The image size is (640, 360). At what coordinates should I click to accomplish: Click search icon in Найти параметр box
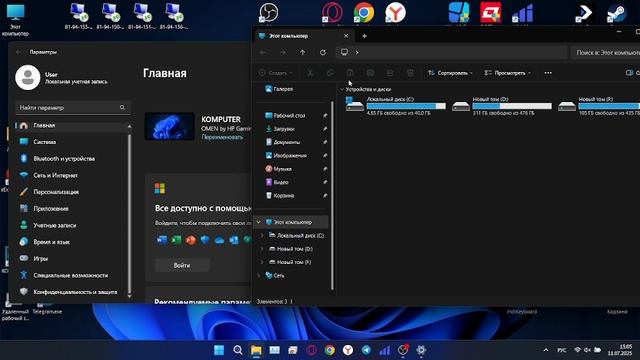pyautogui.click(x=122, y=107)
